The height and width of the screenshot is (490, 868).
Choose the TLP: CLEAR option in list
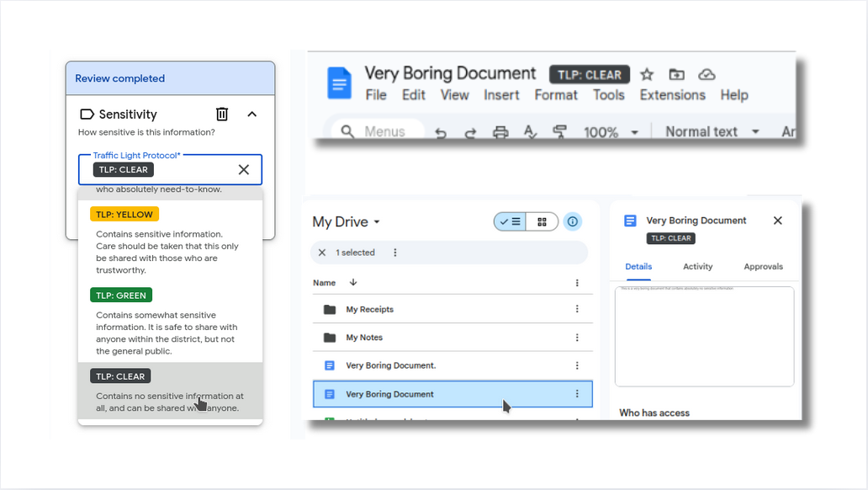pos(170,391)
